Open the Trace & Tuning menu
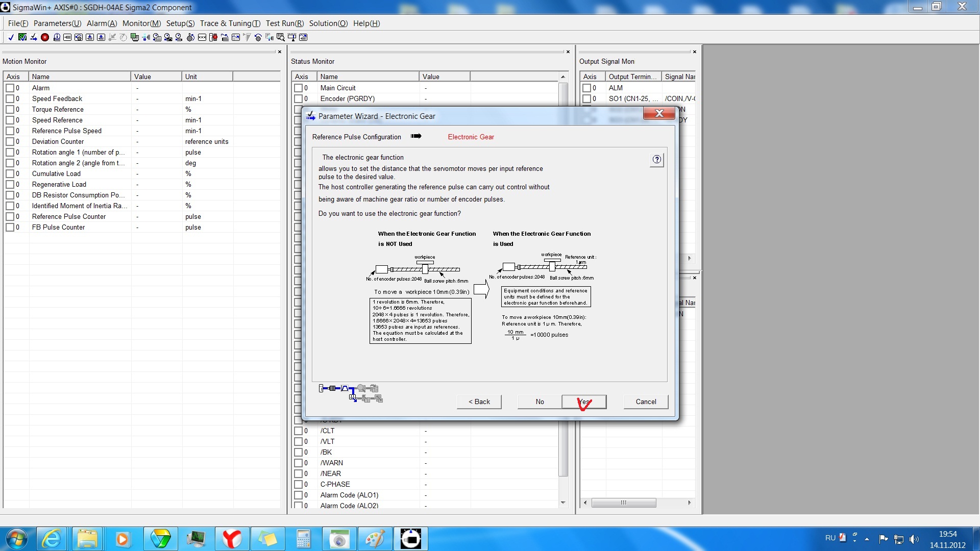The height and width of the screenshot is (551, 980). point(230,23)
